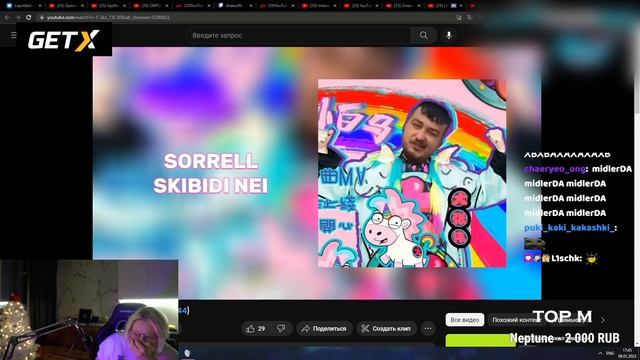Open the YouTube guide hamburger menu
The image size is (640, 360).
click(x=13, y=36)
